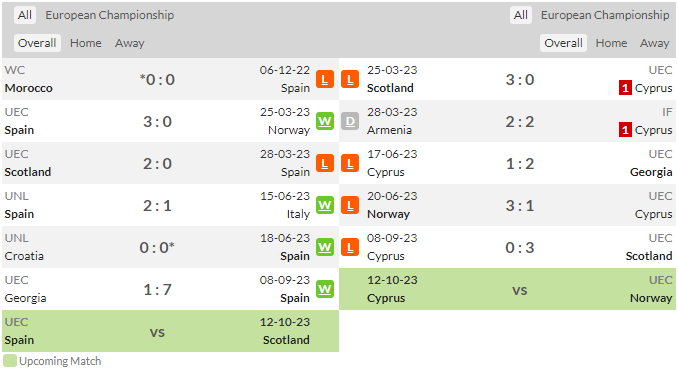Click the W badge for Georgia vs Spain
The height and width of the screenshot is (378, 678).
coord(325,289)
